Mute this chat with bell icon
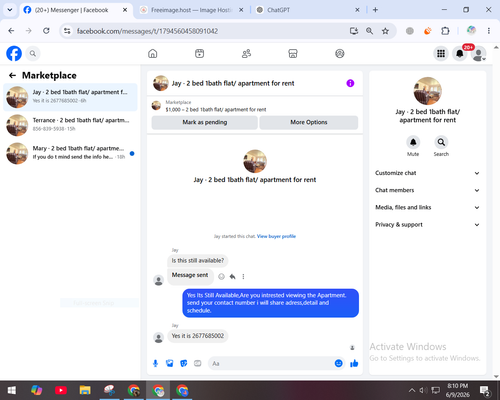 tap(413, 142)
